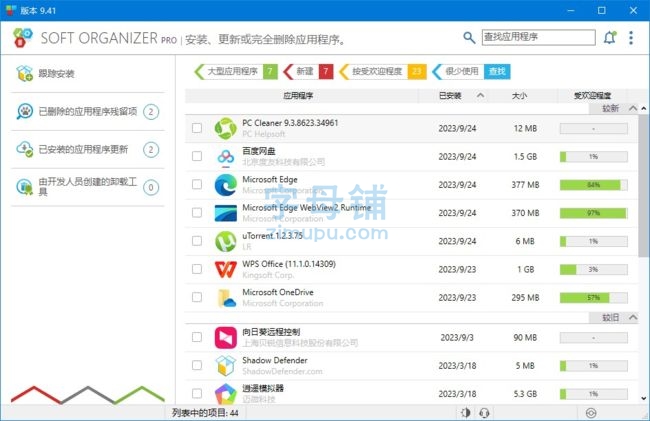This screenshot has width=650, height=421.
Task: Check the Shadow Defender checkbox
Action: click(x=197, y=365)
